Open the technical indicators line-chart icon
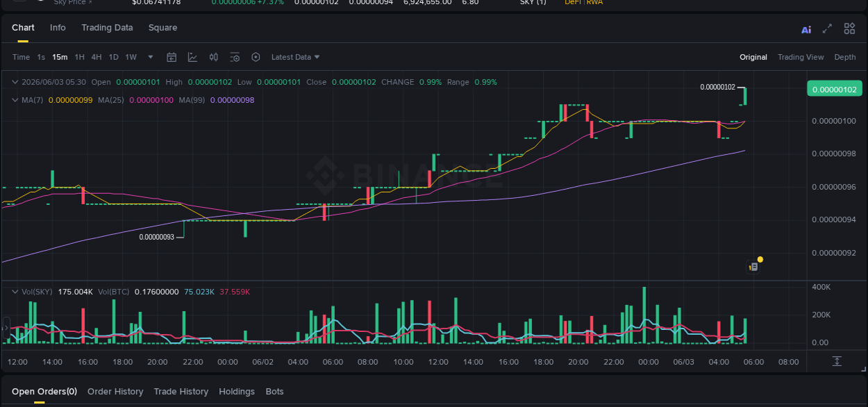 192,57
